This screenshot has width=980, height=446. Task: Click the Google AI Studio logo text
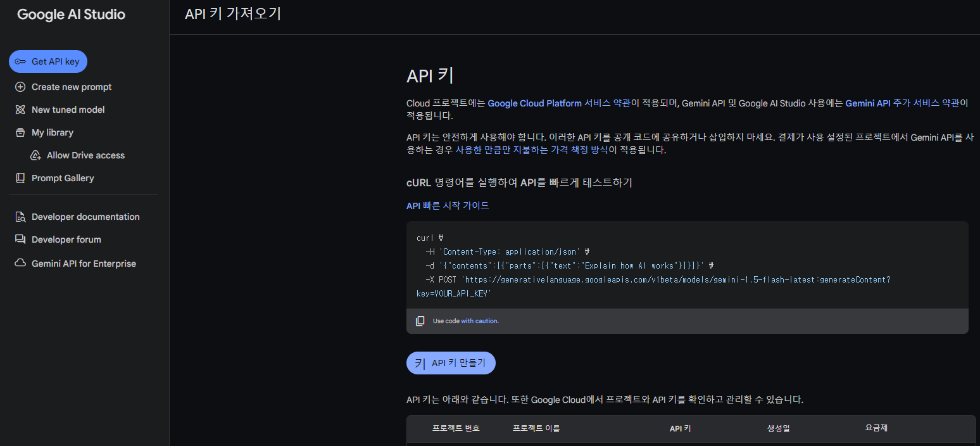pos(71,15)
